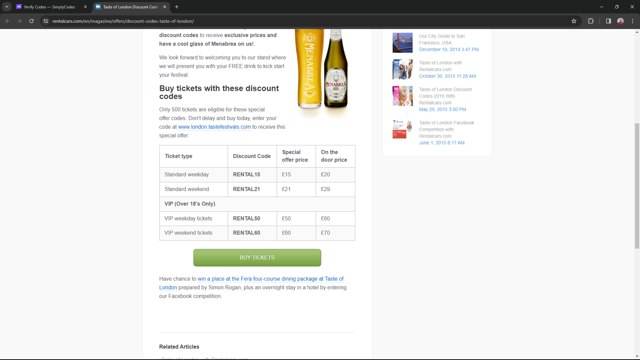Open the Chrome profile avatar
Screen dimensions: 640x360
(x=620, y=21)
